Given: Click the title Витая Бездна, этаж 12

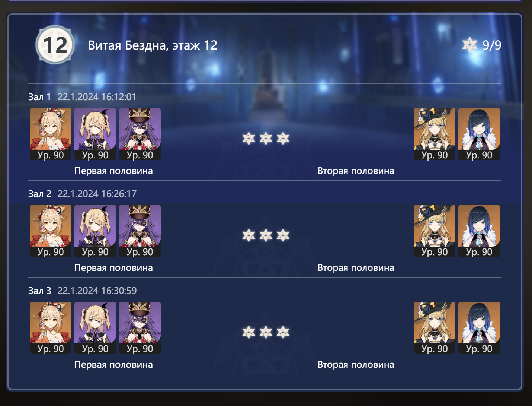Looking at the screenshot, I should coord(153,45).
